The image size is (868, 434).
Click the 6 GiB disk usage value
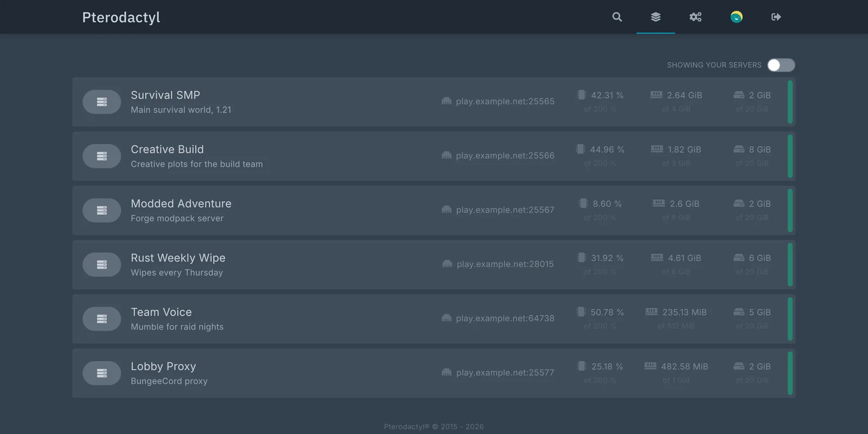tap(760, 258)
